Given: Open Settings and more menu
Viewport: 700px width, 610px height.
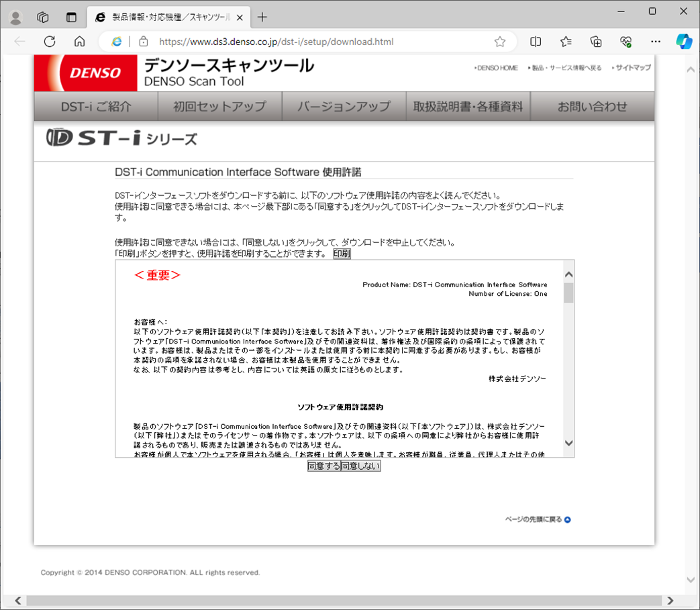Looking at the screenshot, I should [656, 42].
